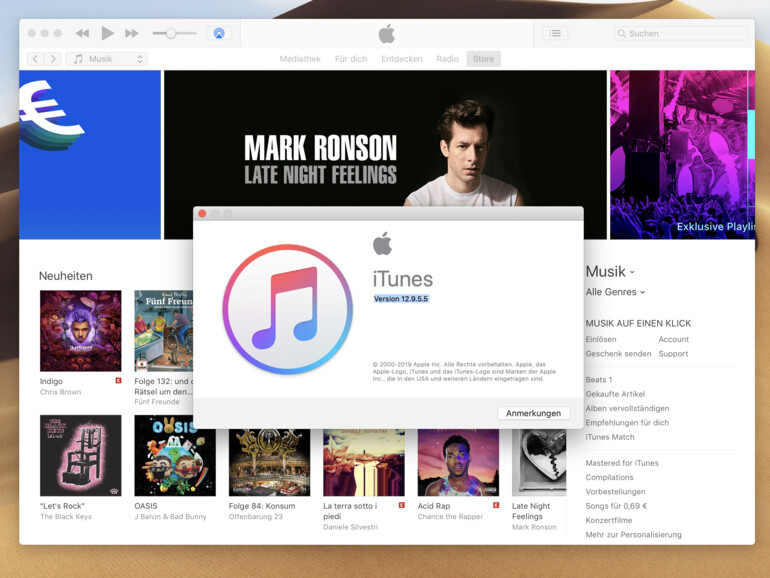Open the Exklusive Playlists banner
Viewport: 770px width, 578px height.
pyautogui.click(x=682, y=155)
